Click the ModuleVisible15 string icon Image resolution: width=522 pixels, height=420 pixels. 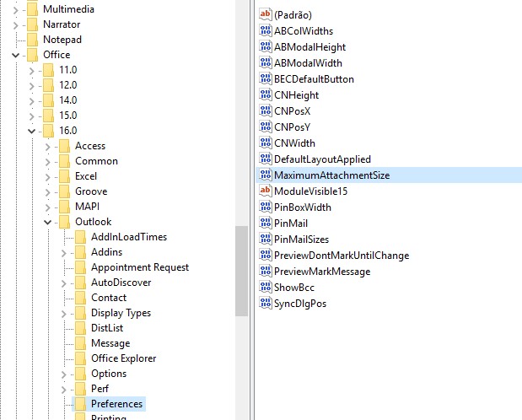[266, 191]
